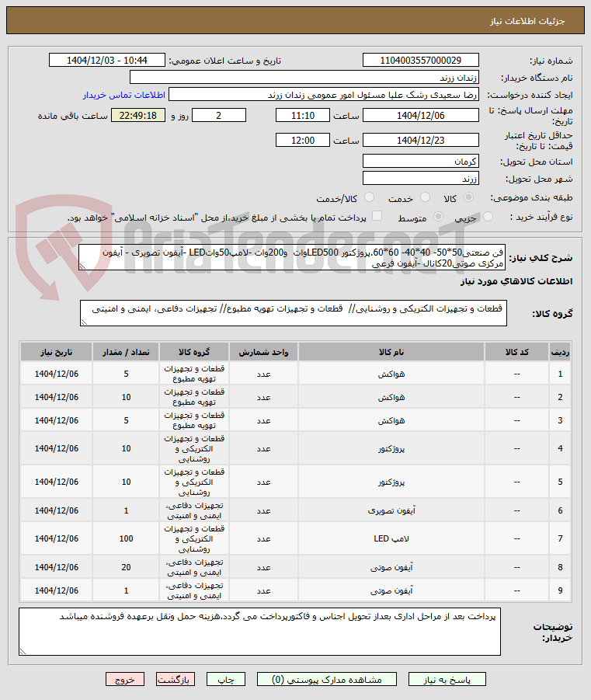Image resolution: width=591 pixels, height=700 pixels.
Task: Click the تعداد / مقدار column header
Action: click(126, 352)
